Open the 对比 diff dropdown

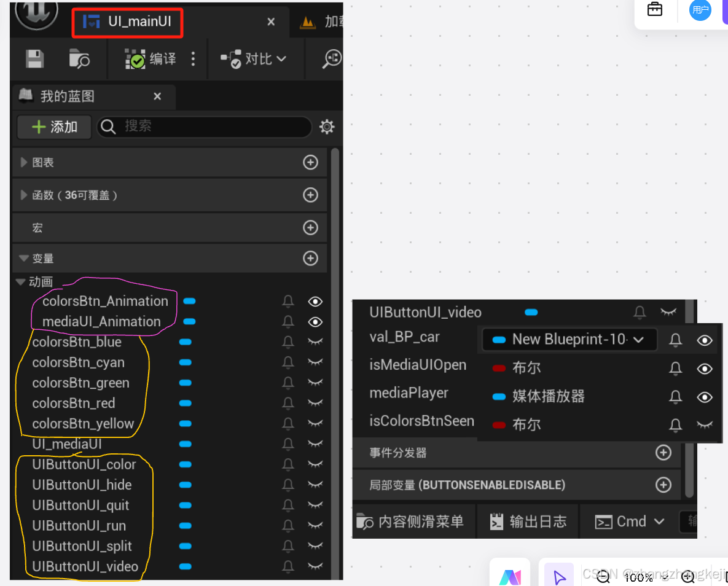[256, 58]
